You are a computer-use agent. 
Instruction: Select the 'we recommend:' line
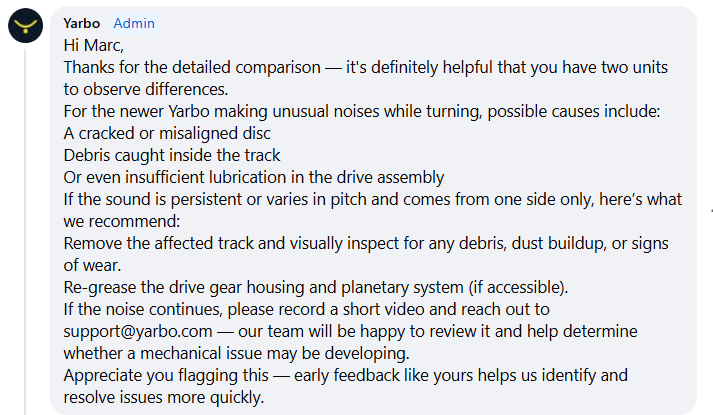(122, 221)
